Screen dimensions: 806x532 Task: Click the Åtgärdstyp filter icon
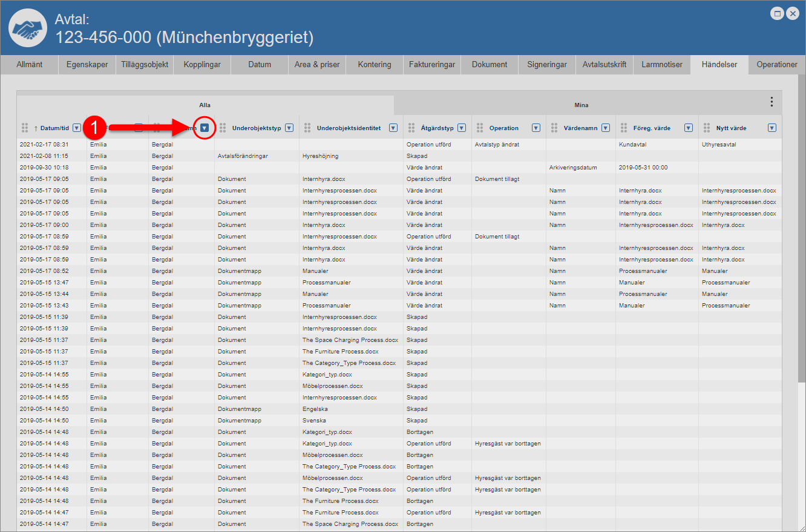(462, 128)
